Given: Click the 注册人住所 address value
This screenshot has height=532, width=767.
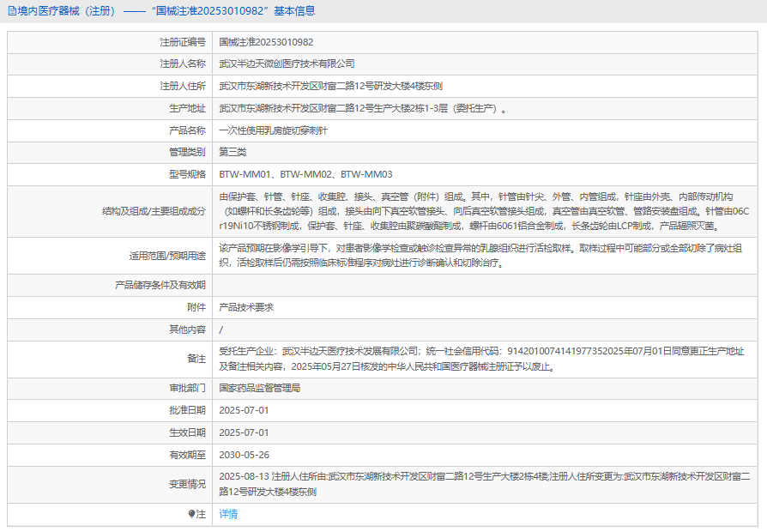Looking at the screenshot, I should pyautogui.click(x=330, y=86).
